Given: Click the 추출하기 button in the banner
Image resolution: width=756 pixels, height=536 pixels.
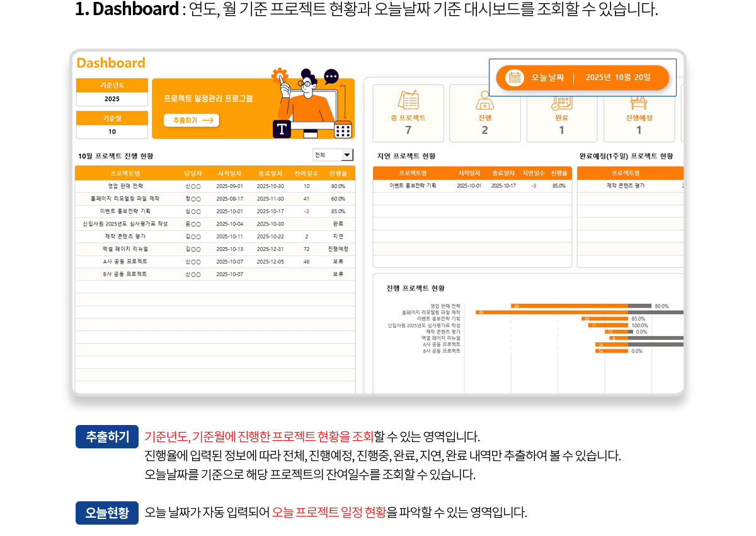Looking at the screenshot, I should coord(192,120).
